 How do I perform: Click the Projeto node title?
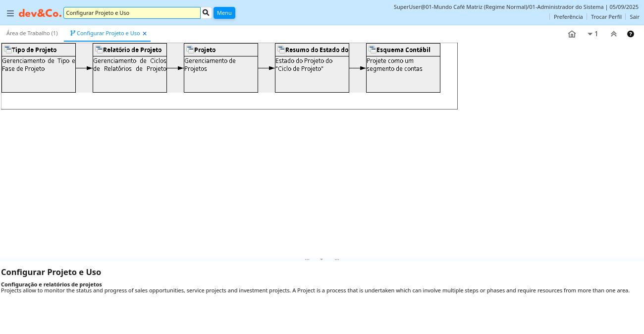click(x=205, y=50)
